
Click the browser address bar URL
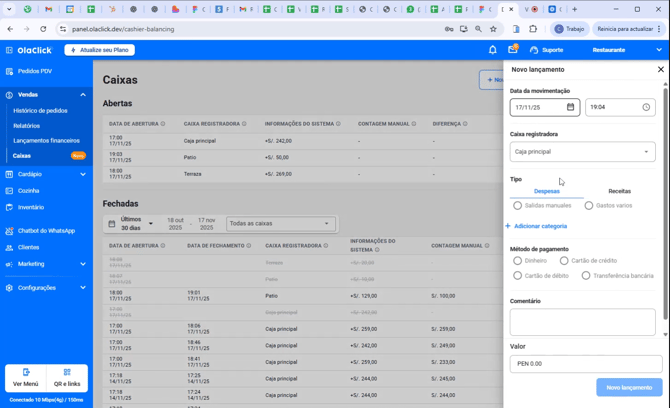point(123,29)
